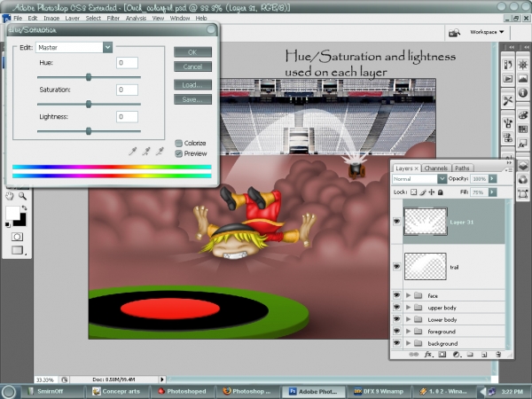Click OK in Hue/Saturation dialog

coord(192,52)
